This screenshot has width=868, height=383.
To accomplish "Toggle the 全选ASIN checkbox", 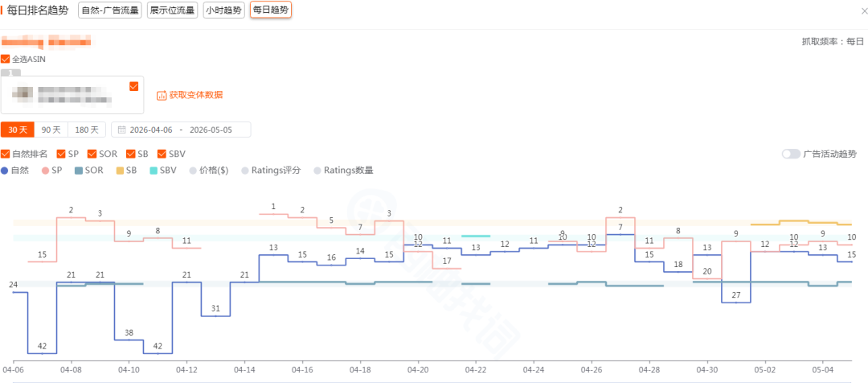I will click(x=6, y=59).
